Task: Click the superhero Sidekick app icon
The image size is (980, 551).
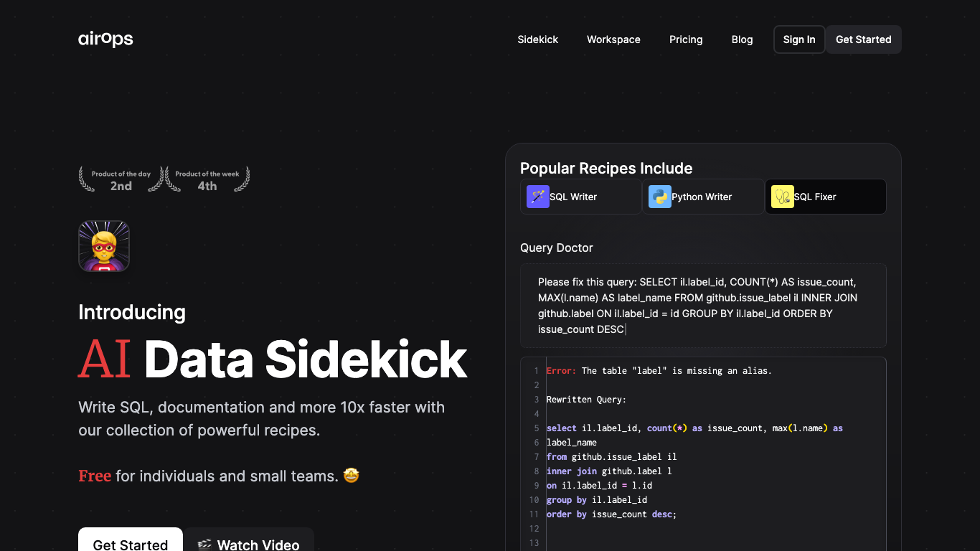Action: pos(104,246)
